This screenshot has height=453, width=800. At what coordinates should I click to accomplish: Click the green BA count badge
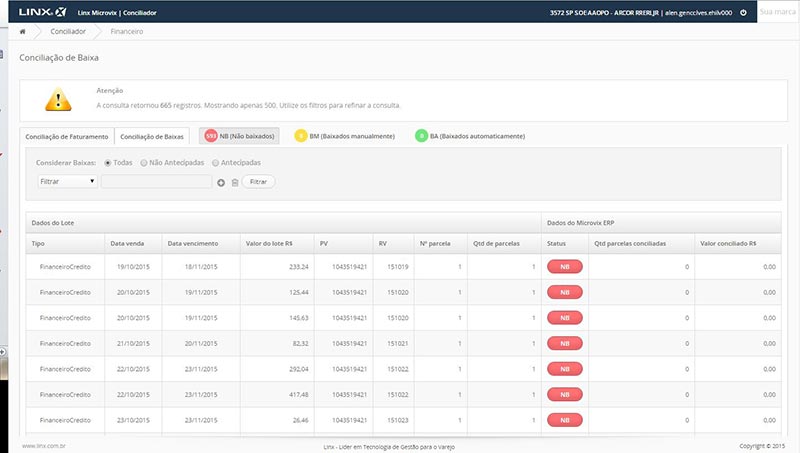tap(421, 136)
